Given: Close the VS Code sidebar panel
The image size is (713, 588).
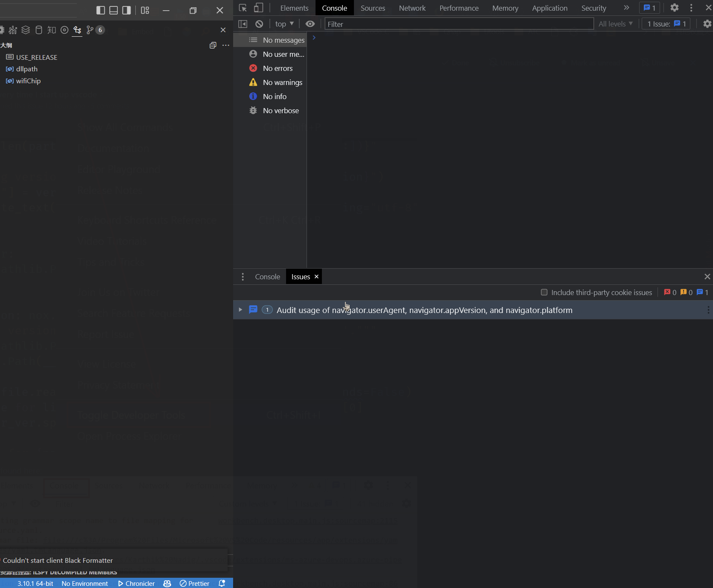Looking at the screenshot, I should [x=223, y=30].
